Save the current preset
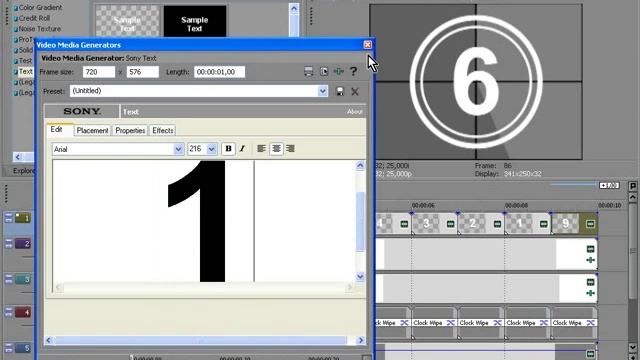640x360 pixels. pos(340,91)
